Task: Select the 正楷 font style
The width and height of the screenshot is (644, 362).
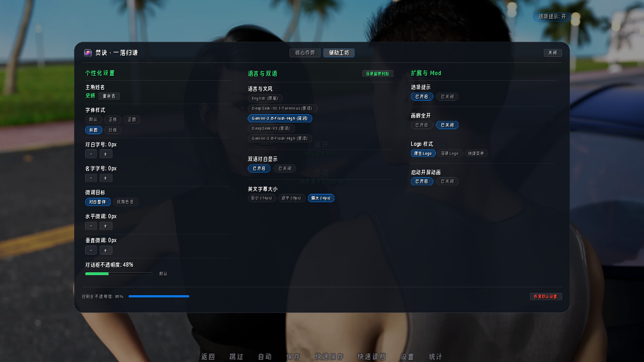Action: coord(112,120)
